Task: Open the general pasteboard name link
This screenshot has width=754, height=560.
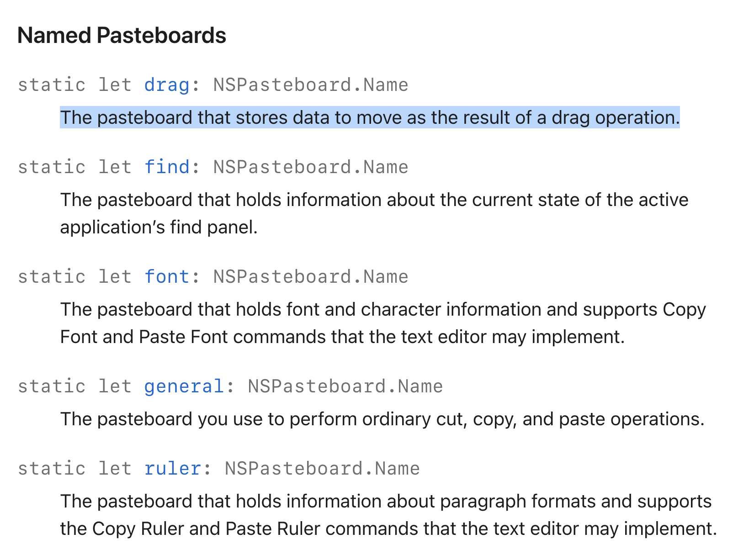Action: click(x=184, y=386)
